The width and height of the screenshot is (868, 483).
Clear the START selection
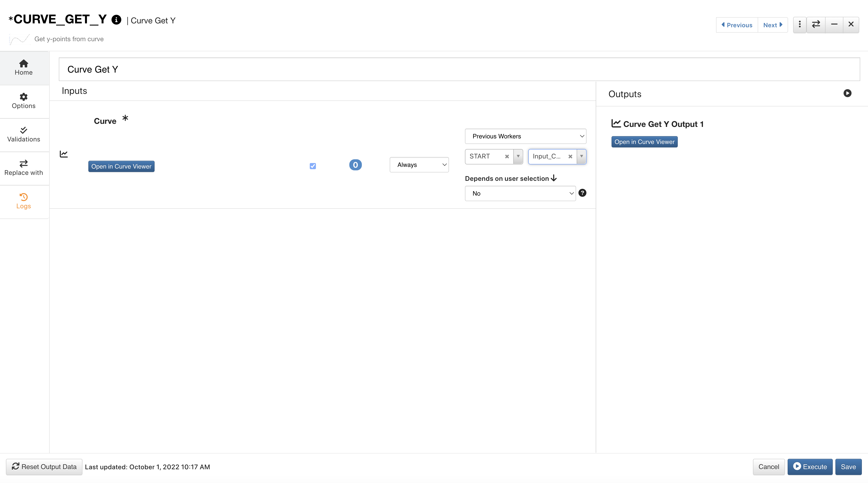[507, 156]
